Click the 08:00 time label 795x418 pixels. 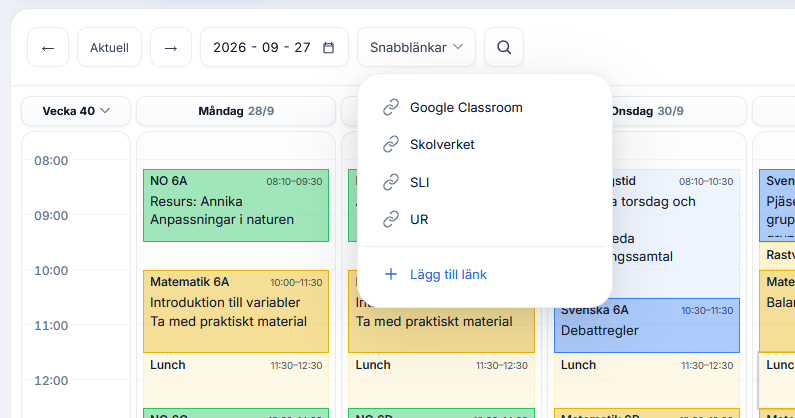pos(51,161)
